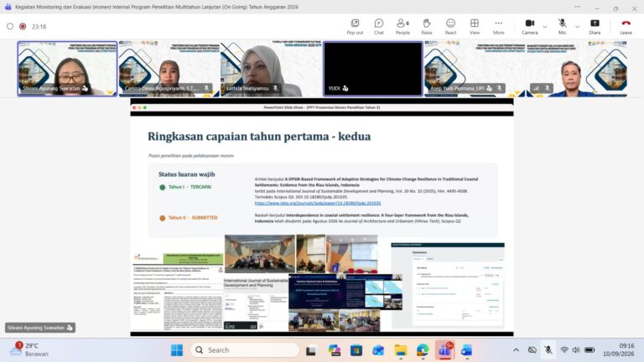The image size is (644, 362).
Task: Open Microsoft Edge from the taskbar
Action: pyautogui.click(x=423, y=350)
